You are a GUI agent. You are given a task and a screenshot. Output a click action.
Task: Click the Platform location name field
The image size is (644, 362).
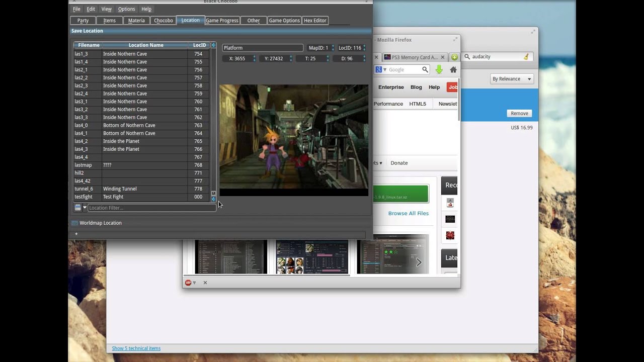(263, 48)
